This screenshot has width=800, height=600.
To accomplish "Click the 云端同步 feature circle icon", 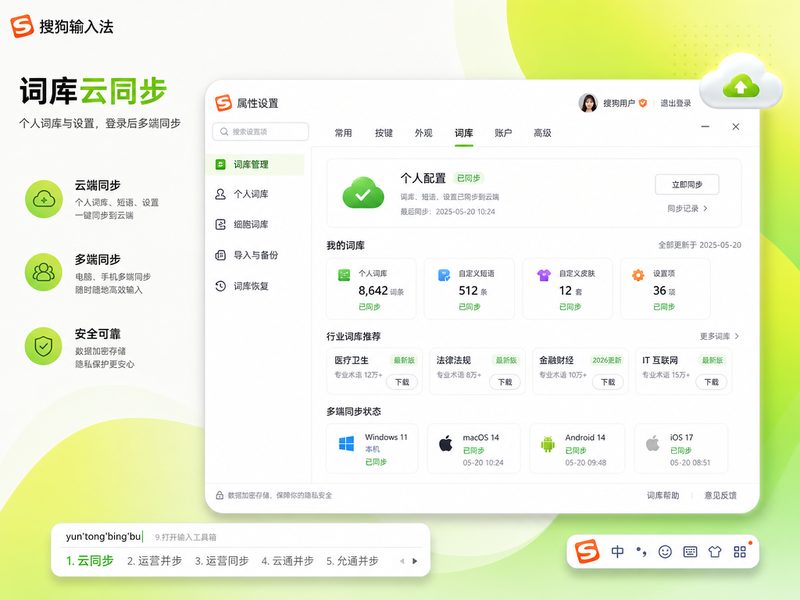I will 44,199.
